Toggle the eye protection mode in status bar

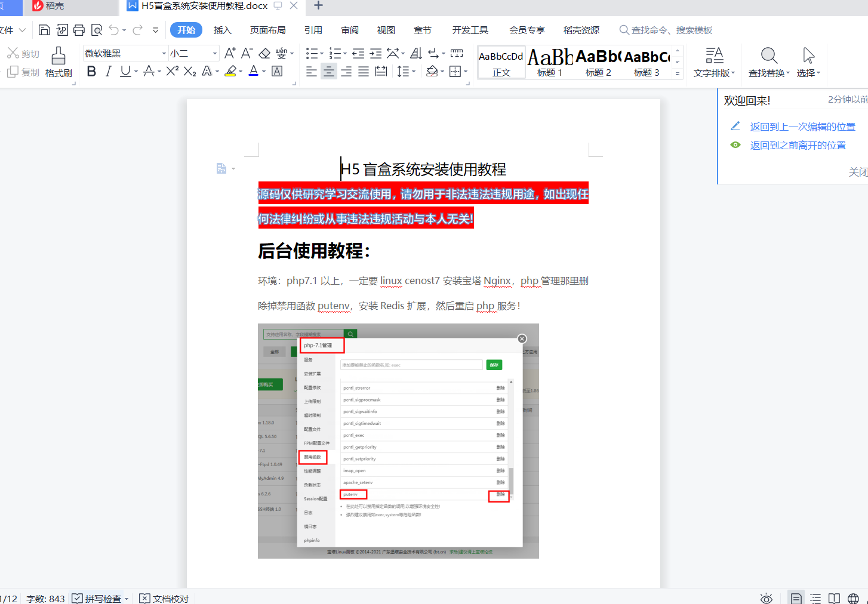[767, 598]
